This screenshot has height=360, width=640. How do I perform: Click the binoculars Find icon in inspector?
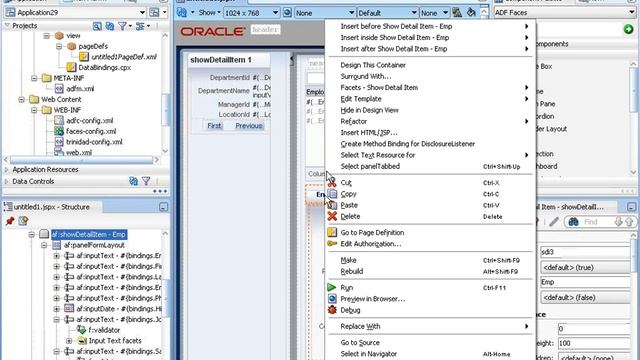[573, 222]
